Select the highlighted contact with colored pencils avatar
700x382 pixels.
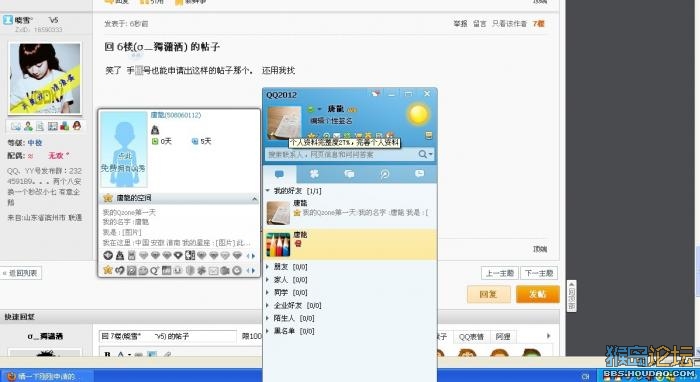pos(350,245)
